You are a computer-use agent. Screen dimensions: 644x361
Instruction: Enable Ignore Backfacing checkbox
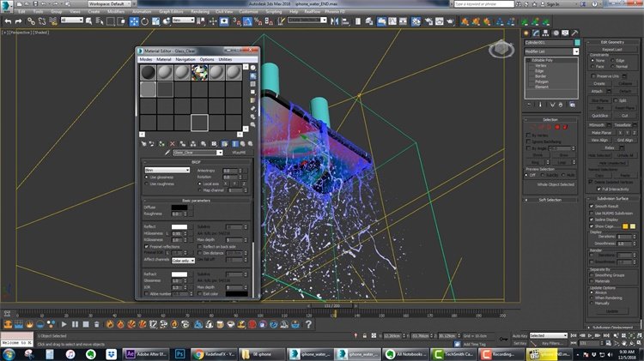[529, 141]
